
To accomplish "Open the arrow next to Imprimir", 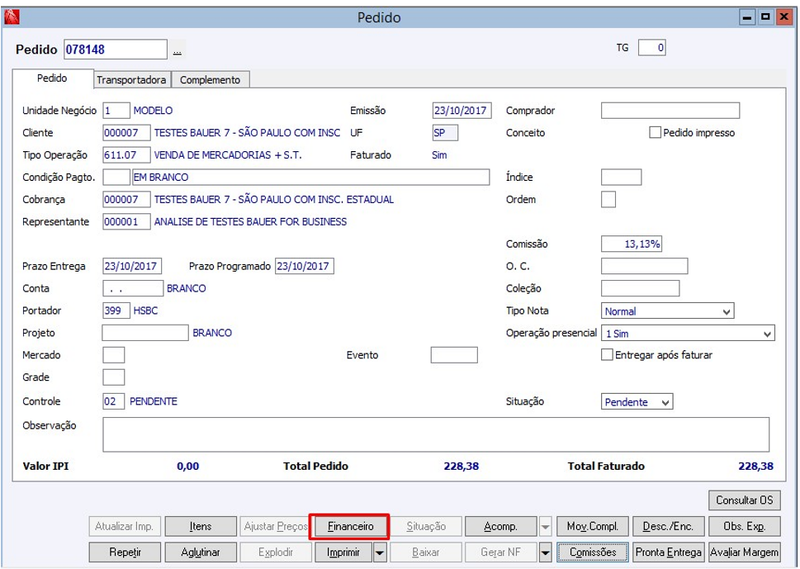I will tap(380, 552).
